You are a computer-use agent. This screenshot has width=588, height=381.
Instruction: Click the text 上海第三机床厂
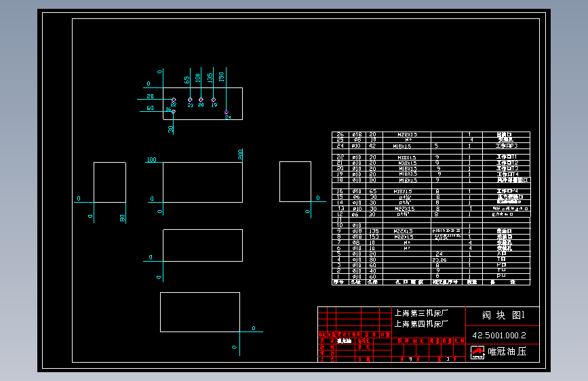tap(421, 313)
